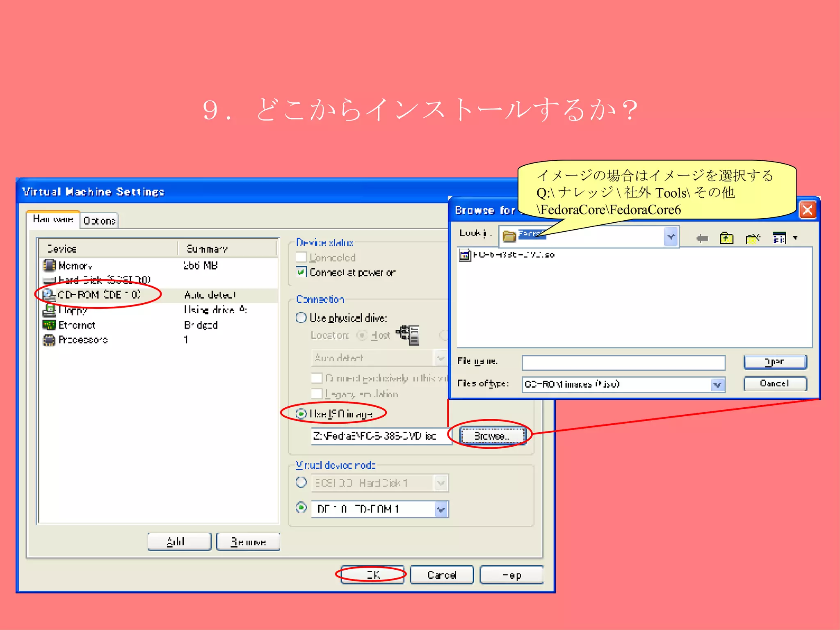Screen dimensions: 840x630
Task: Close the Browse for ISO dialog
Action: click(x=808, y=210)
